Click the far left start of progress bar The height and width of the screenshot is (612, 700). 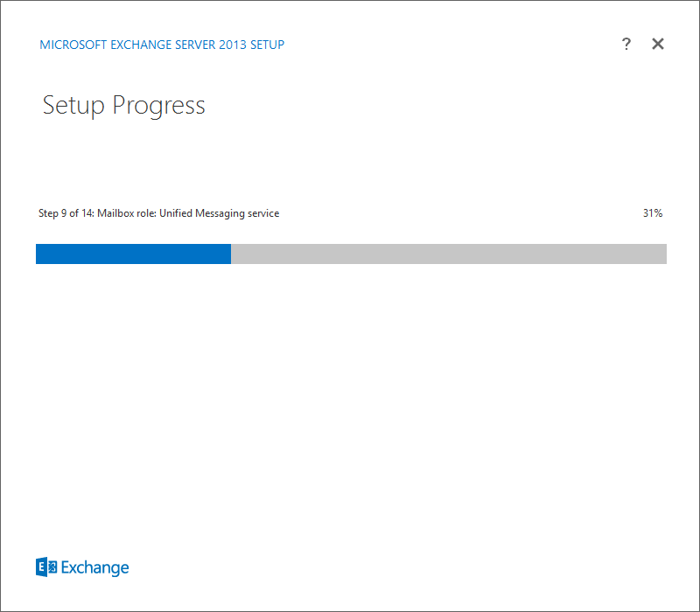pos(38,254)
